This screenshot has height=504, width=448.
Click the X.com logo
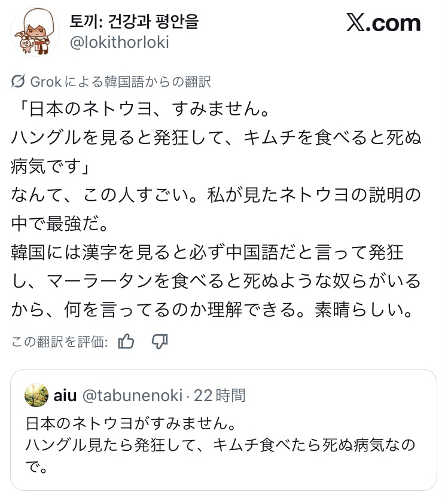(383, 23)
